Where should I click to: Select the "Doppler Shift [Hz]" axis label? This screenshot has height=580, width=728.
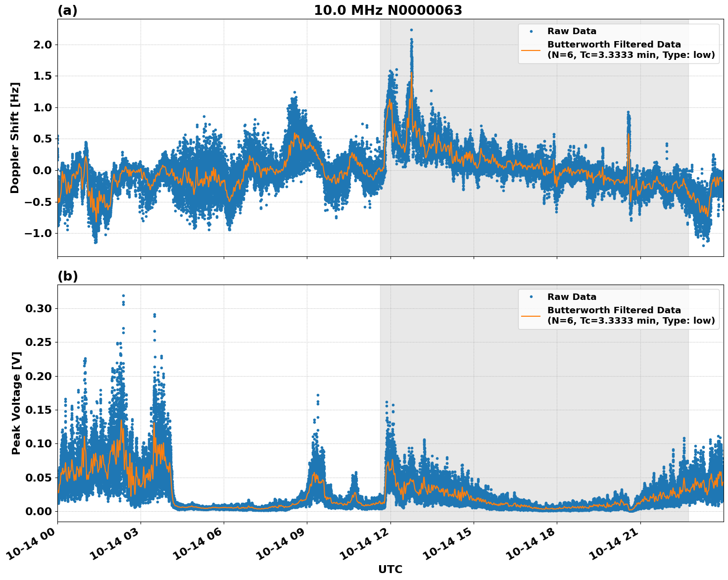point(15,138)
